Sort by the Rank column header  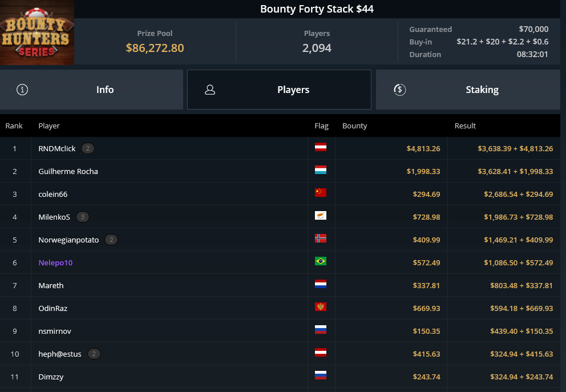coord(14,126)
